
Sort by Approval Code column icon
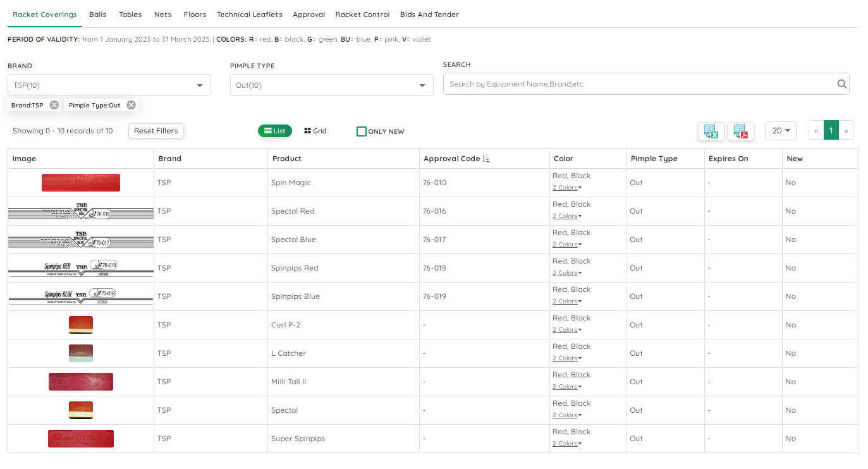(486, 159)
